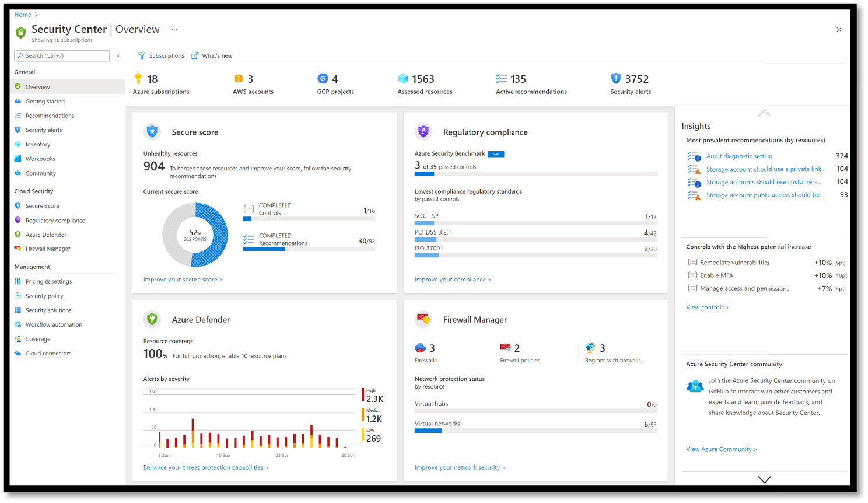868x503 pixels.
Task: Click the Secure Score icon in sidebar
Action: point(18,205)
